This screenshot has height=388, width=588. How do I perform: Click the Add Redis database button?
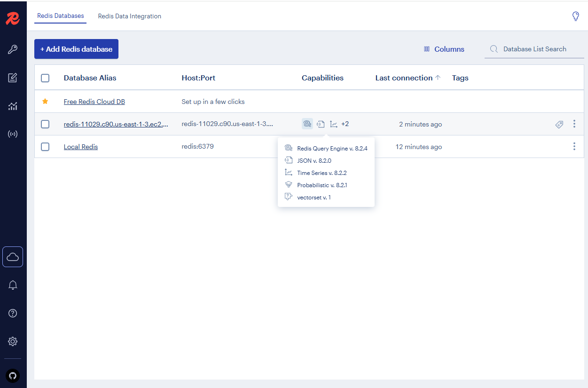pyautogui.click(x=76, y=49)
